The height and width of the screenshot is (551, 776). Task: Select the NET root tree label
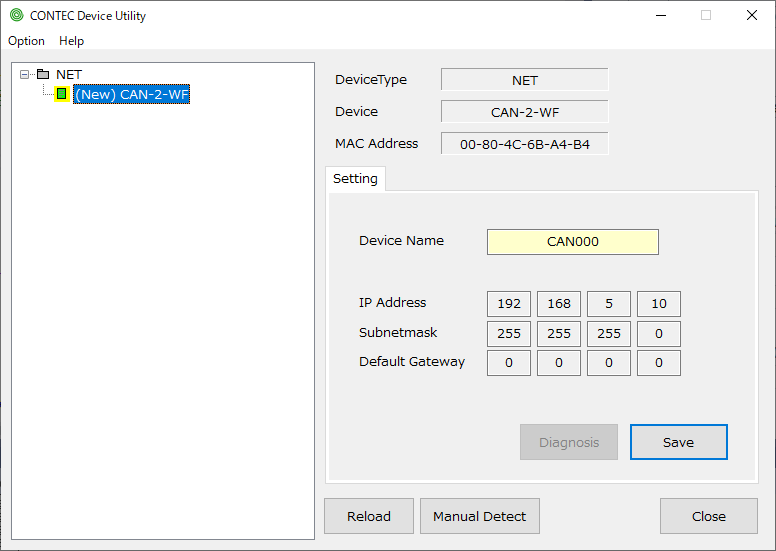69,74
